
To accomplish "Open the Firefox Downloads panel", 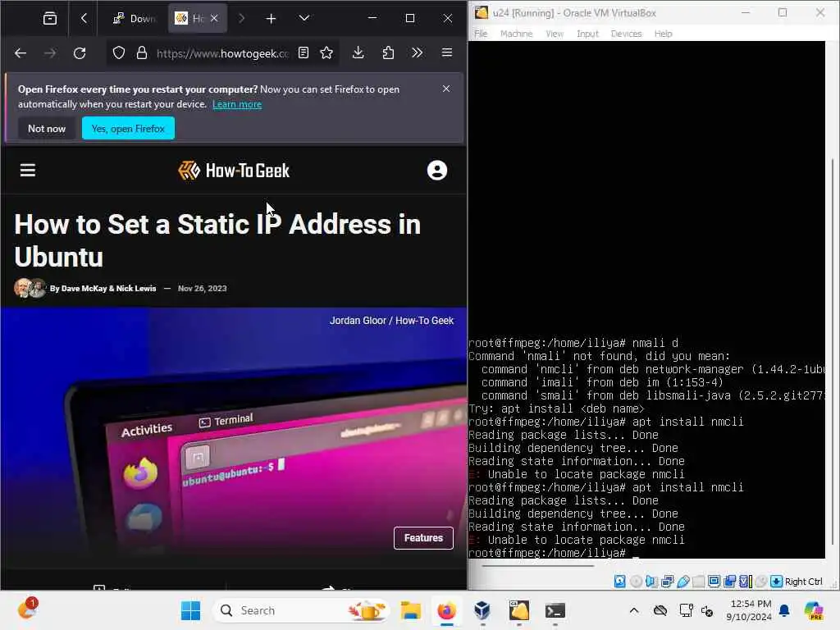I will pyautogui.click(x=358, y=52).
